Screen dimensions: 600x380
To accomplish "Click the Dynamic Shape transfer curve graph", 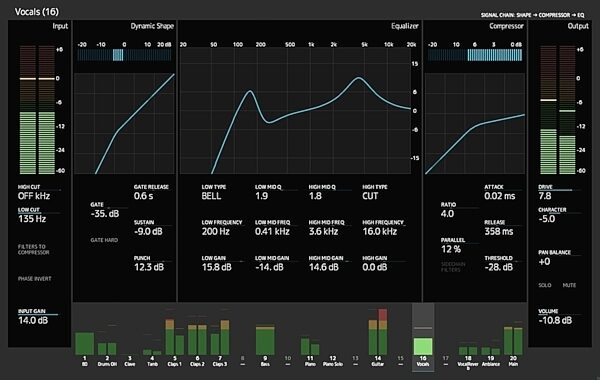I will pyautogui.click(x=124, y=124).
